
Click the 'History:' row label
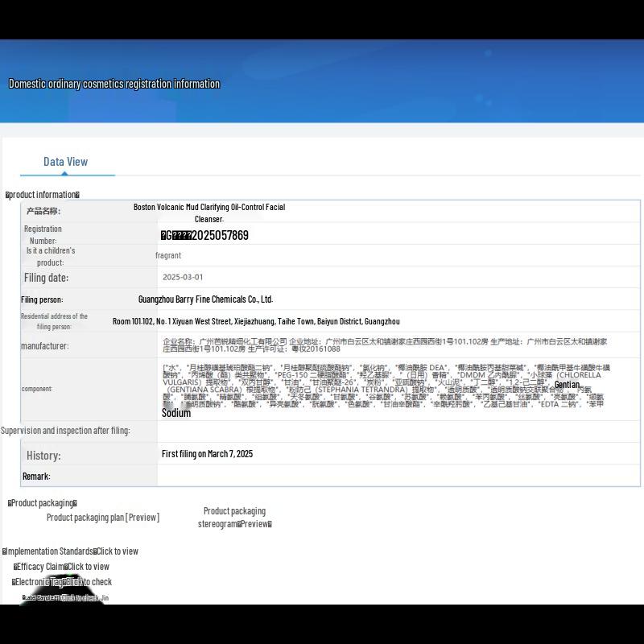pyautogui.click(x=43, y=456)
